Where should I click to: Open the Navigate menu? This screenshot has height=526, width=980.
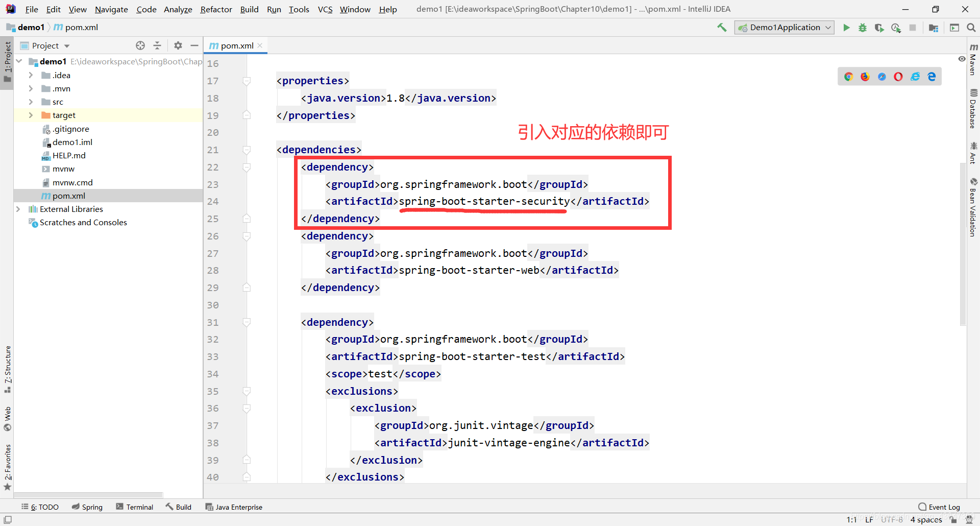[111, 9]
